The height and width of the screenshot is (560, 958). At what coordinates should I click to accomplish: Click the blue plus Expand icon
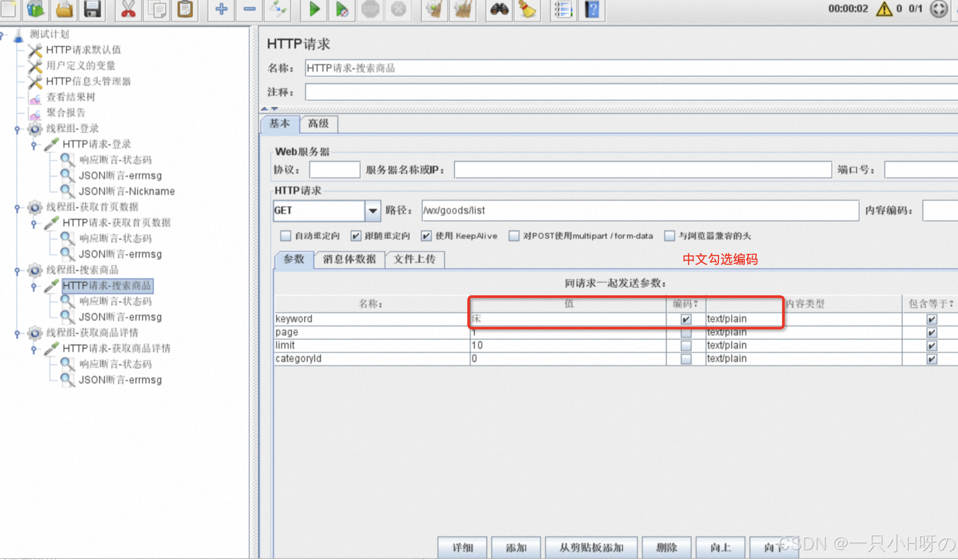pos(221,9)
